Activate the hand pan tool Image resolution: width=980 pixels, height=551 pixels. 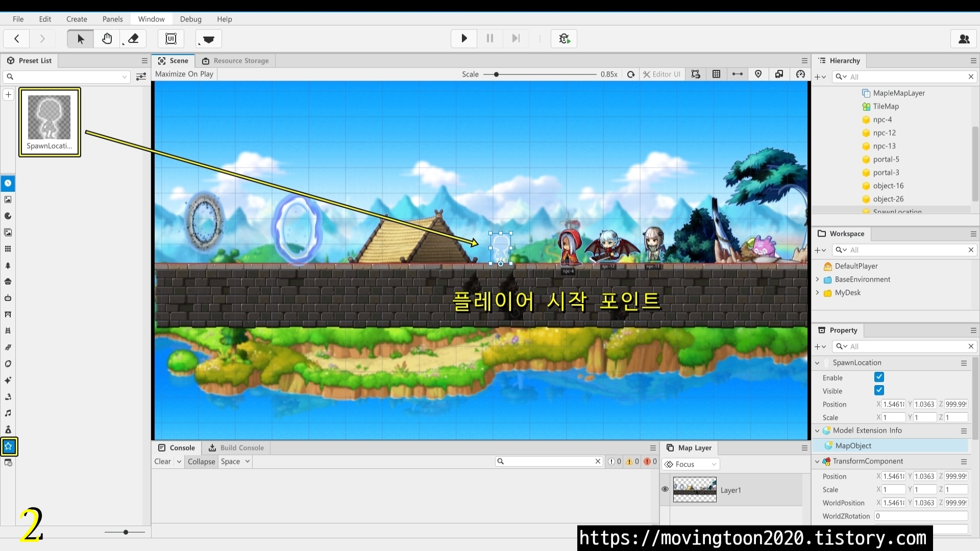click(107, 39)
